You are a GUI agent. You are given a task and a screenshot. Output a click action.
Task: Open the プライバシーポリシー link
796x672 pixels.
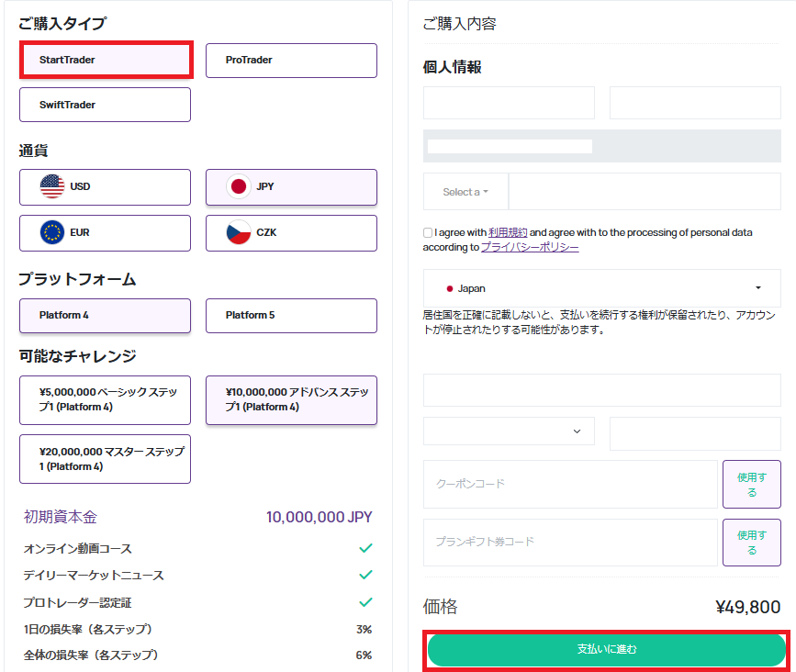point(530,247)
